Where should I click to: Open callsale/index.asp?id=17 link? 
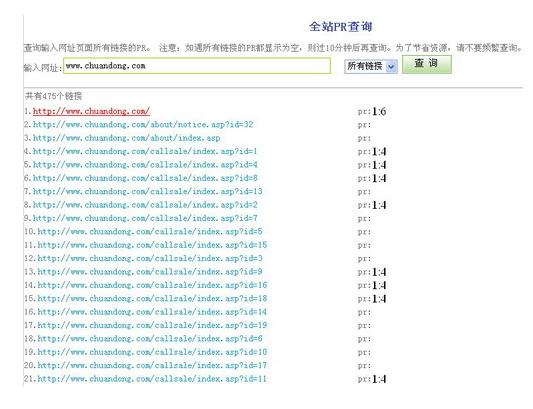point(152,365)
